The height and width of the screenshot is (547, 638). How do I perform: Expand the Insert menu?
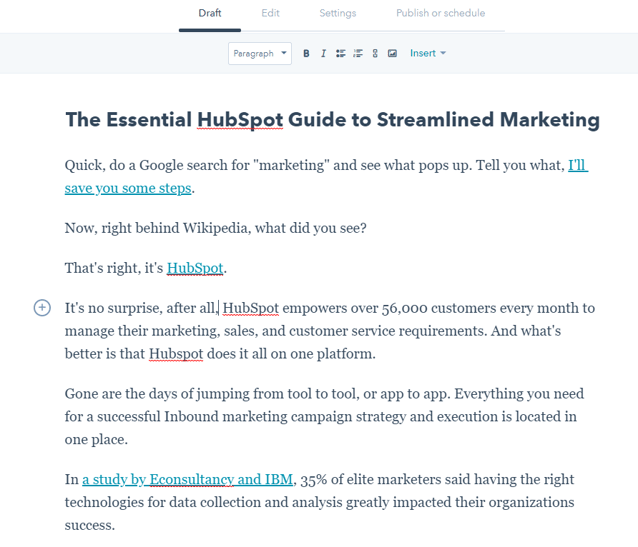[x=428, y=53]
